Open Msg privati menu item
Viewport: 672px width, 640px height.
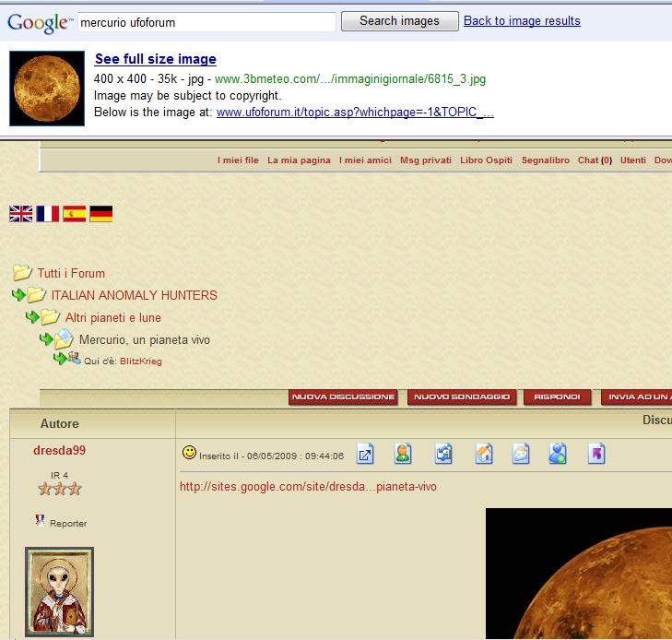click(426, 160)
